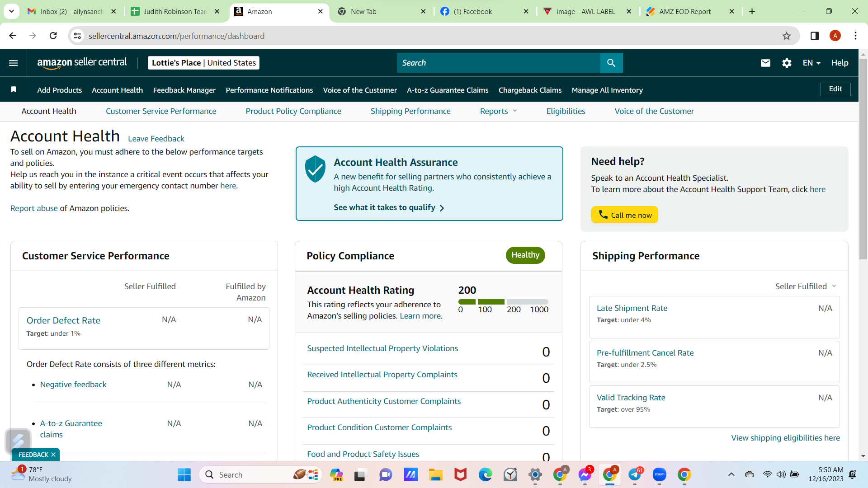Viewport: 868px width, 488px height.
Task: Open a new Chrome tab
Action: click(x=752, y=11)
